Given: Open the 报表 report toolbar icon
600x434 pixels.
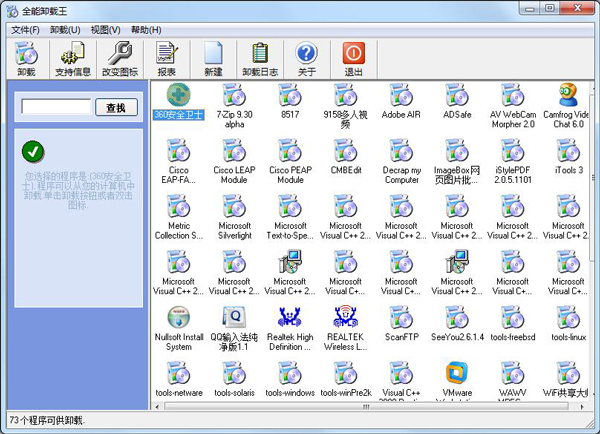Looking at the screenshot, I should click(166, 58).
